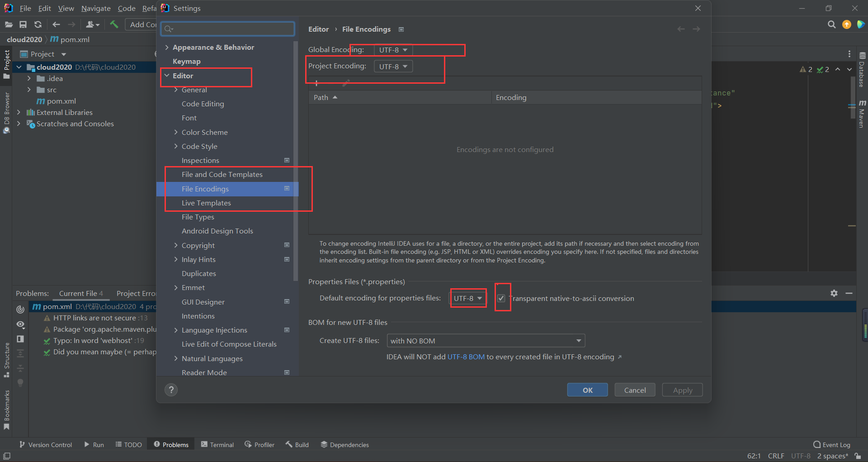Open the Navigate menu

tap(96, 8)
